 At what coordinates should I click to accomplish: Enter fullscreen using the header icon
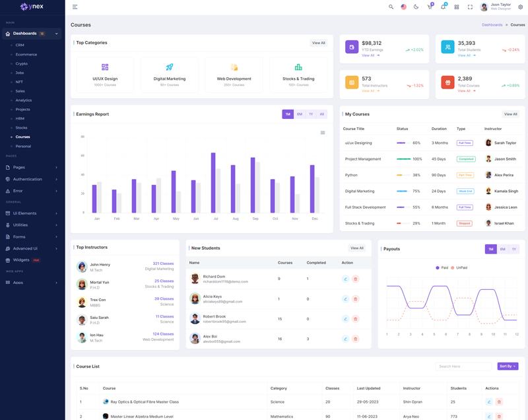click(470, 7)
